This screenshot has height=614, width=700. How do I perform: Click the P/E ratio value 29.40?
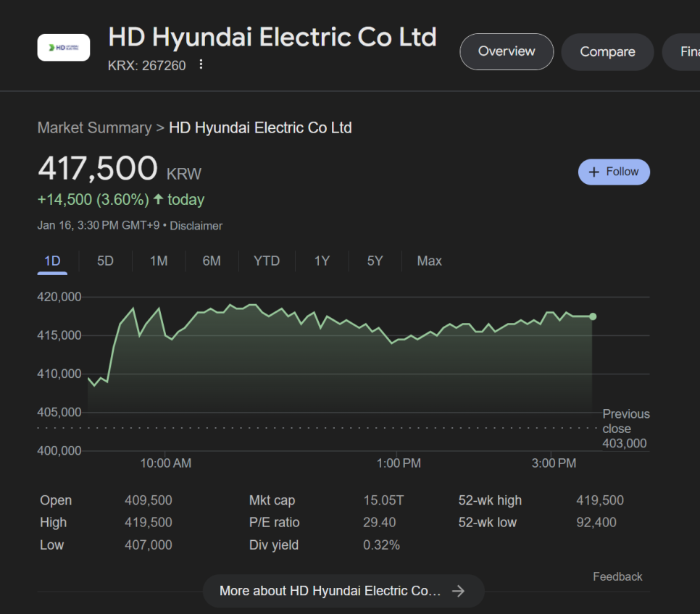(x=379, y=523)
